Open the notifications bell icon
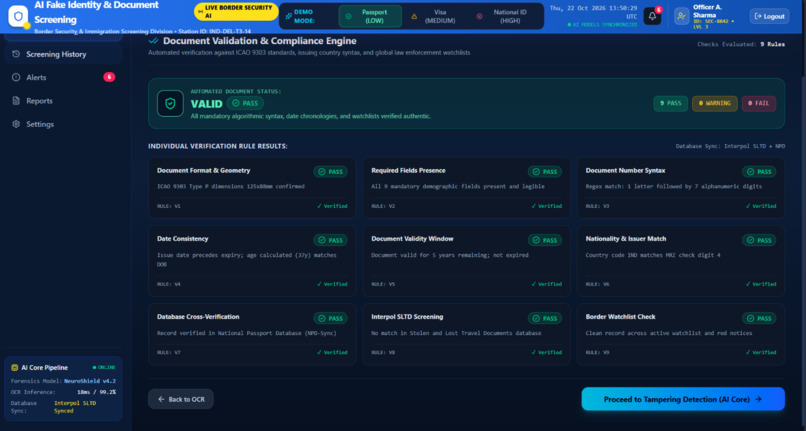806x431 pixels. pyautogui.click(x=652, y=16)
